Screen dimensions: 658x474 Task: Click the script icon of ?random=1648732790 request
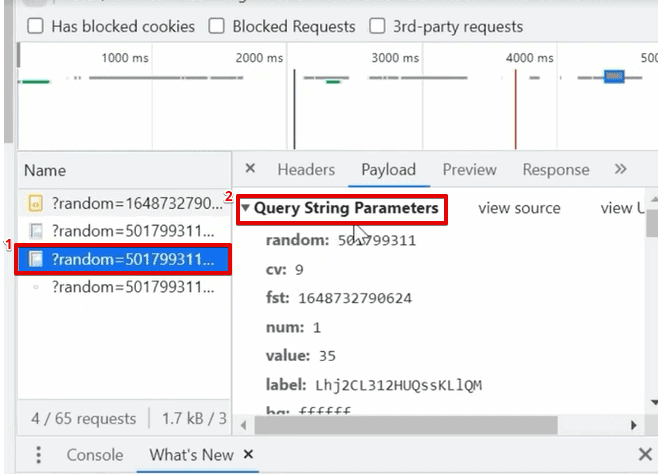pyautogui.click(x=36, y=203)
